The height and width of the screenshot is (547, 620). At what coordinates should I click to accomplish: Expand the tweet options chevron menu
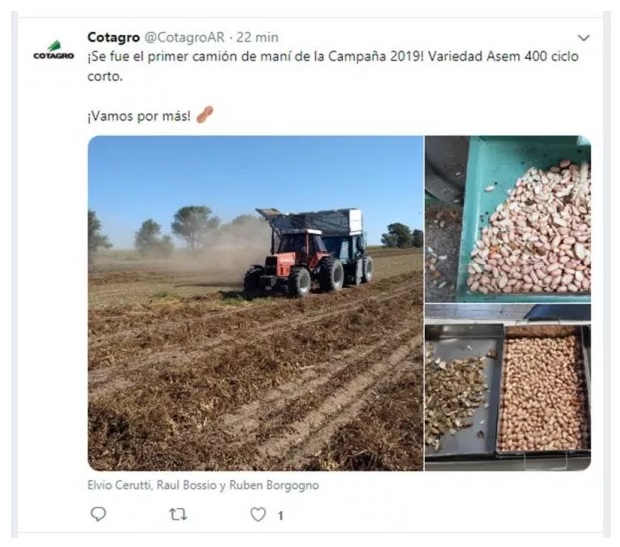pyautogui.click(x=584, y=38)
